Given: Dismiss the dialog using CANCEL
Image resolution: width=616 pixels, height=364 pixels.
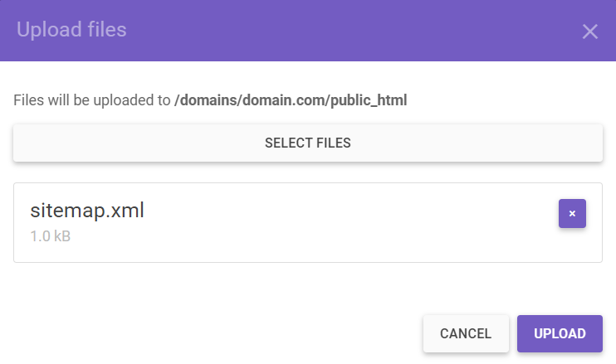Looking at the screenshot, I should pyautogui.click(x=465, y=333).
